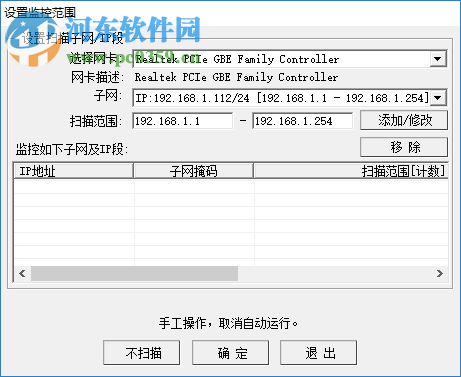Click the scan range start field 192.168.1.1
Viewport: 461px width, 377px height.
point(183,121)
